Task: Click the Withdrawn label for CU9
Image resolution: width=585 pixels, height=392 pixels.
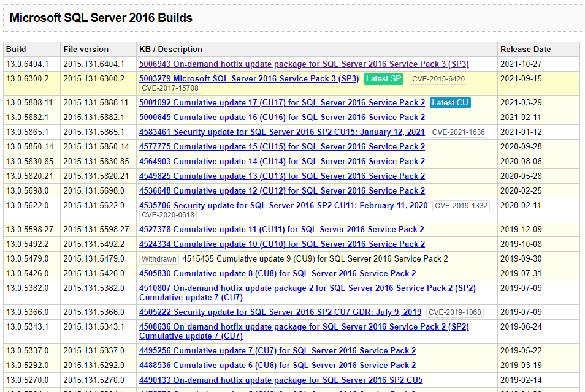Action: coord(159,259)
